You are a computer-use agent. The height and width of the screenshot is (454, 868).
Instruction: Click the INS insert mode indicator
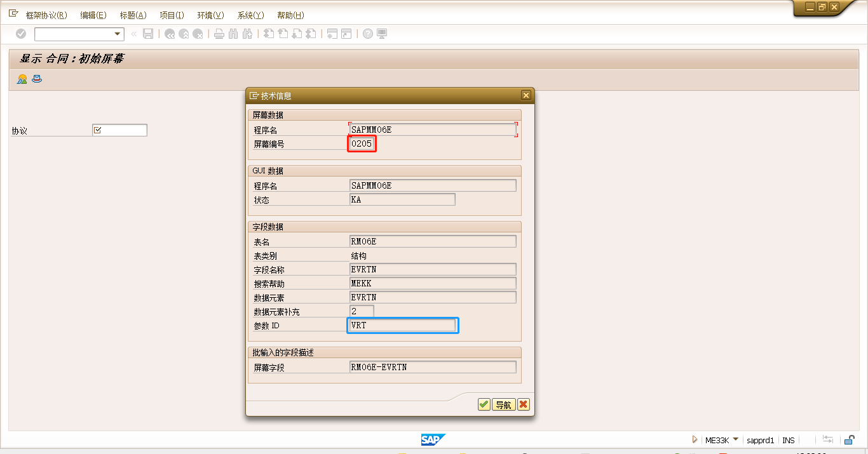point(788,439)
